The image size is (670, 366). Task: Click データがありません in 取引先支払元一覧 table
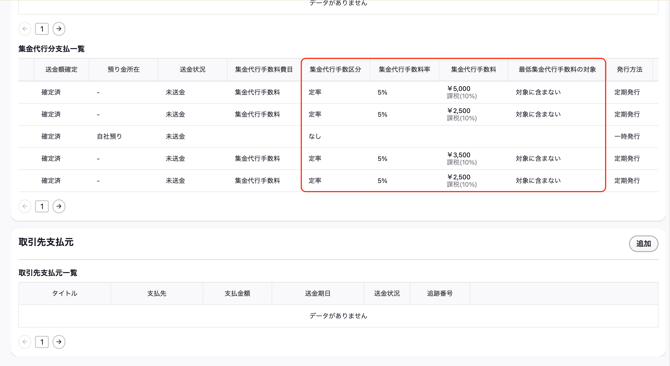coord(338,316)
